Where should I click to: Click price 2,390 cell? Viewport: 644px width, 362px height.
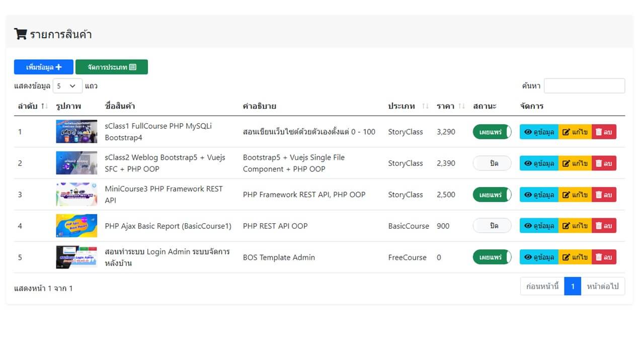446,163
